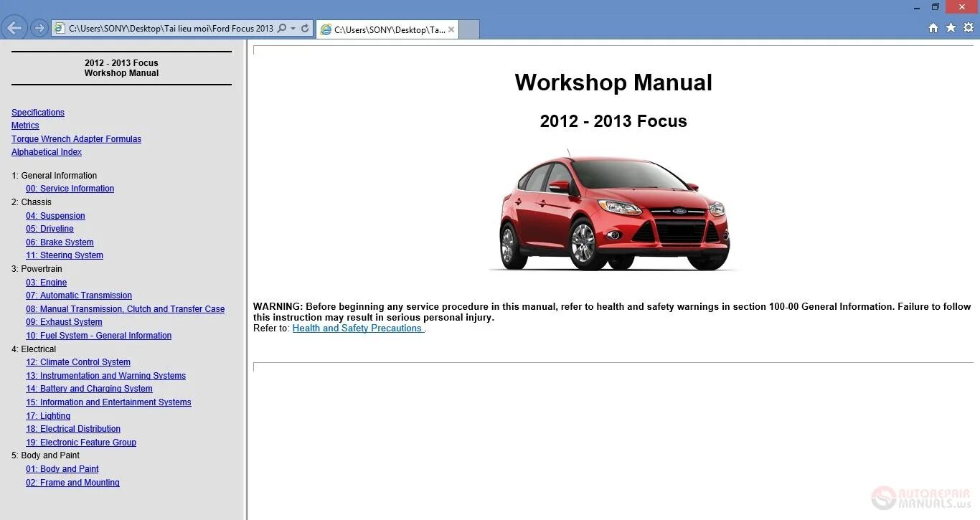Open 08: Manual Transmission, Clutch and Transfer Case

(126, 309)
